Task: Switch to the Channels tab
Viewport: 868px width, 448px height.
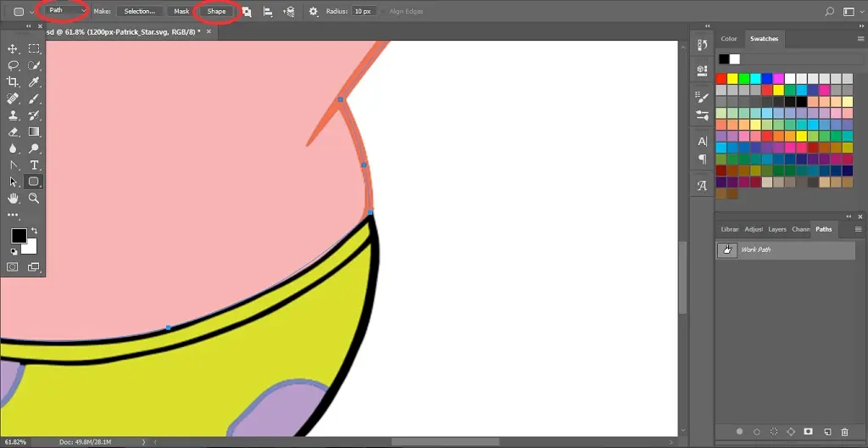Action: [x=800, y=230]
